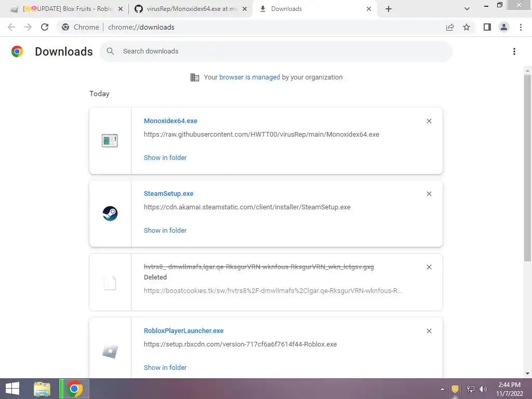The image size is (532, 399).
Task: Close the Downloads tab
Action: point(369,9)
